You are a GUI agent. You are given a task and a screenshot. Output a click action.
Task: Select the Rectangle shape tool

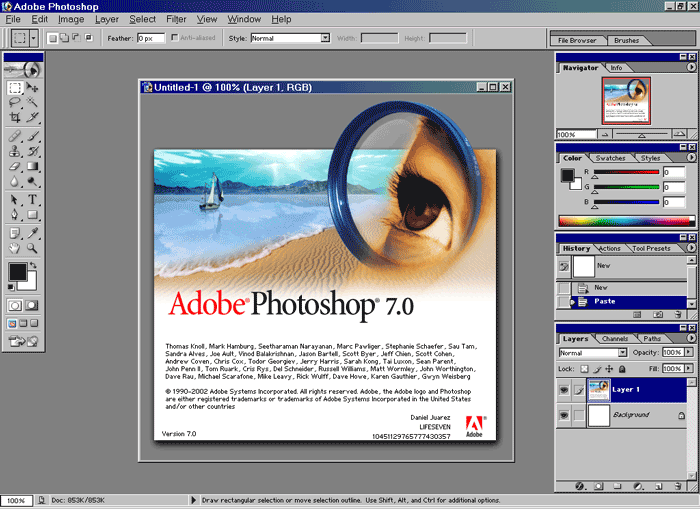(x=32, y=215)
